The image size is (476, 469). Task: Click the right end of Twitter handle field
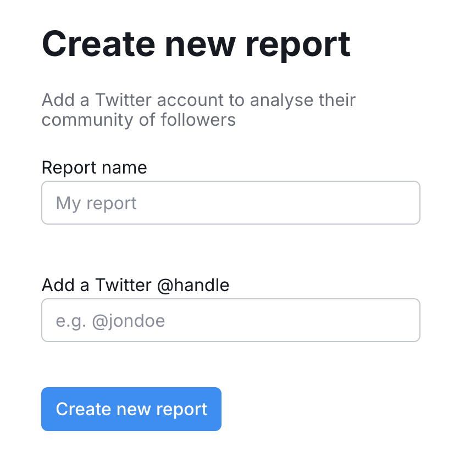(407, 320)
